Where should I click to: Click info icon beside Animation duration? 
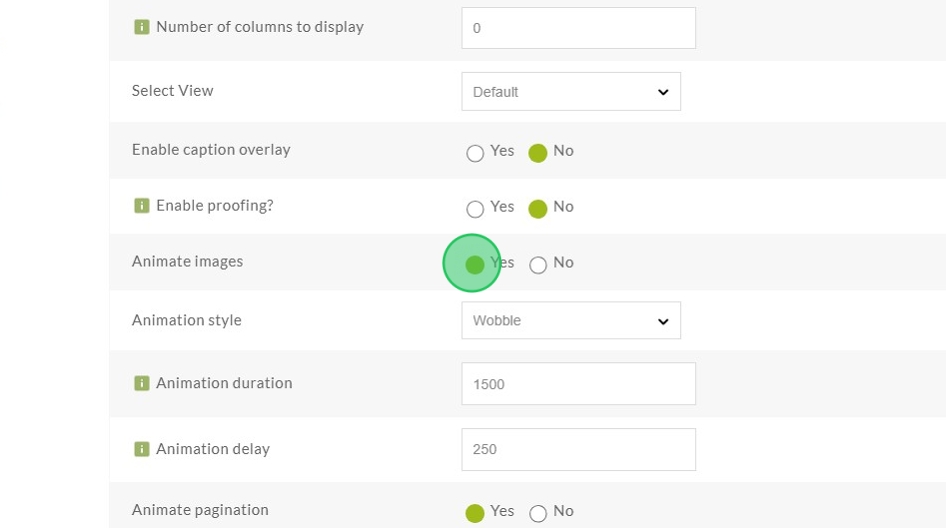(142, 383)
